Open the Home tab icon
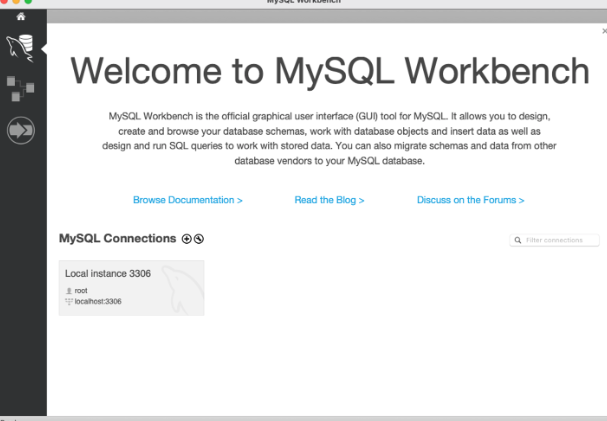This screenshot has height=421, width=607. point(21,16)
